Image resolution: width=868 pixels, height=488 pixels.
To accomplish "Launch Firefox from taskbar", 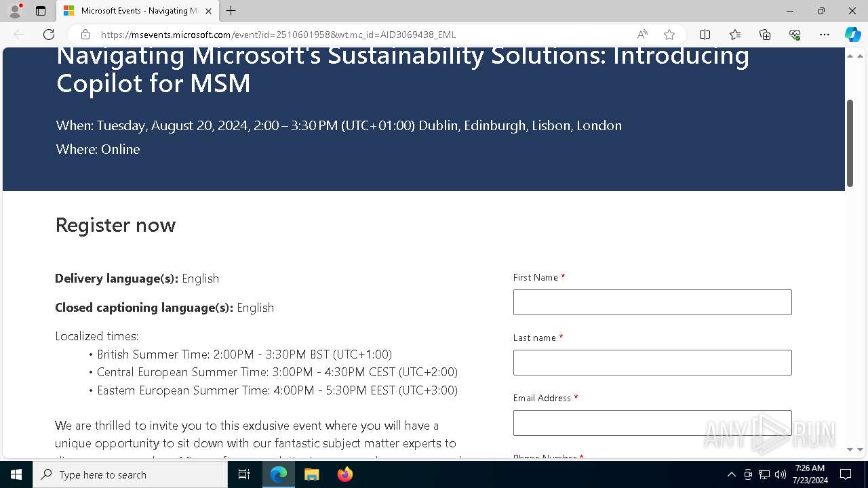I will pos(345,474).
